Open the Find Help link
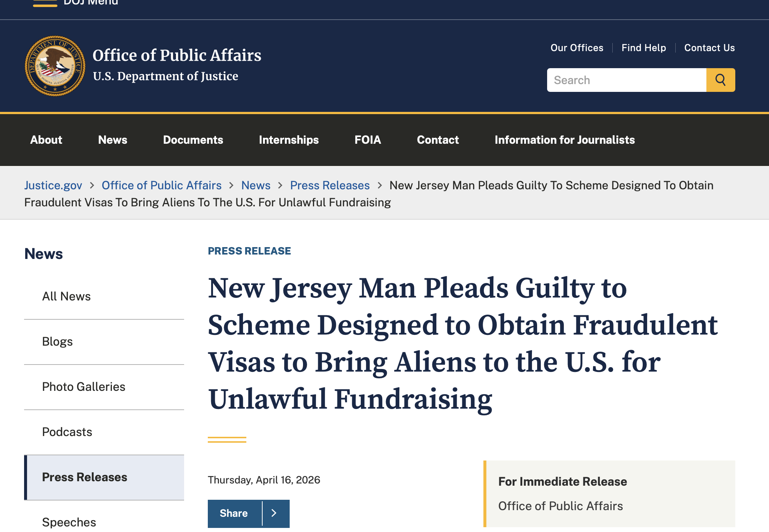769x532 pixels. pos(644,48)
